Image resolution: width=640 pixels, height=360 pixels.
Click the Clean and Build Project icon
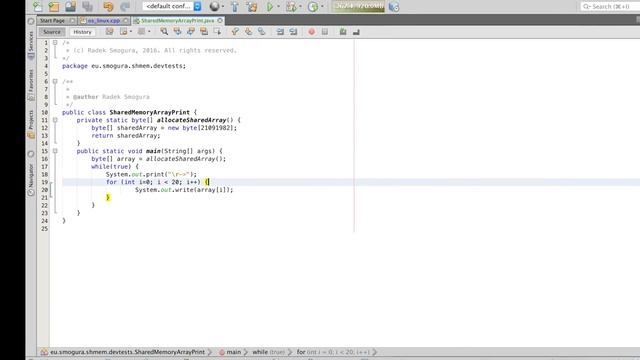(252, 7)
